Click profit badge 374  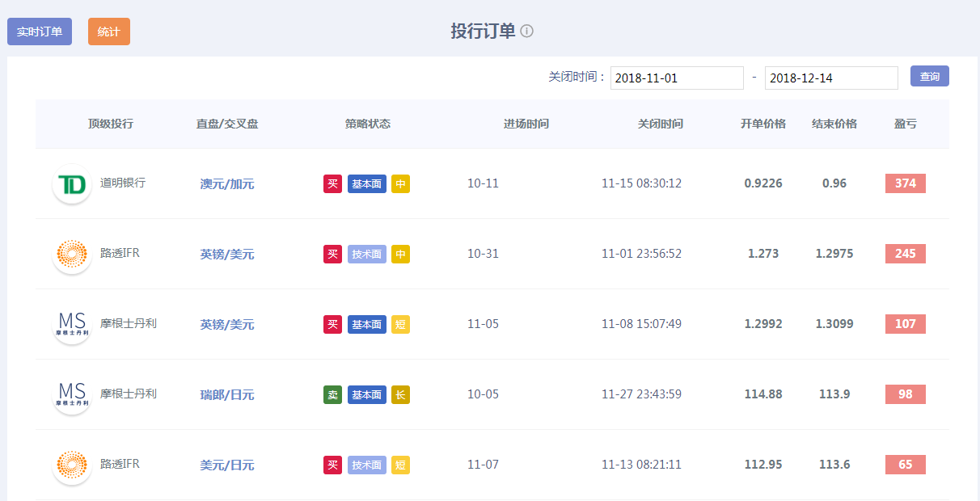coord(906,183)
